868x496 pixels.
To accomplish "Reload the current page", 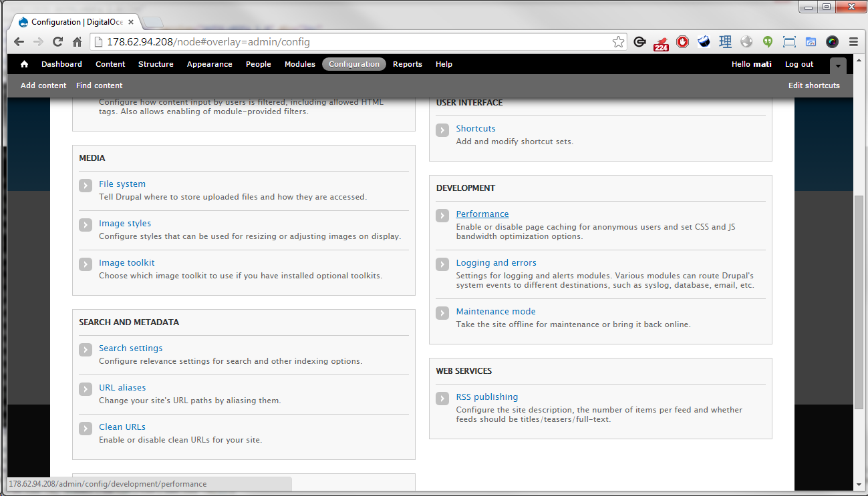I will (57, 42).
